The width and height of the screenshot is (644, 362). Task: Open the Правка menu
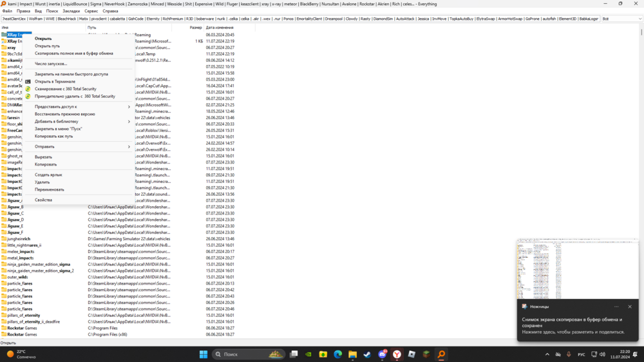pos(23,11)
